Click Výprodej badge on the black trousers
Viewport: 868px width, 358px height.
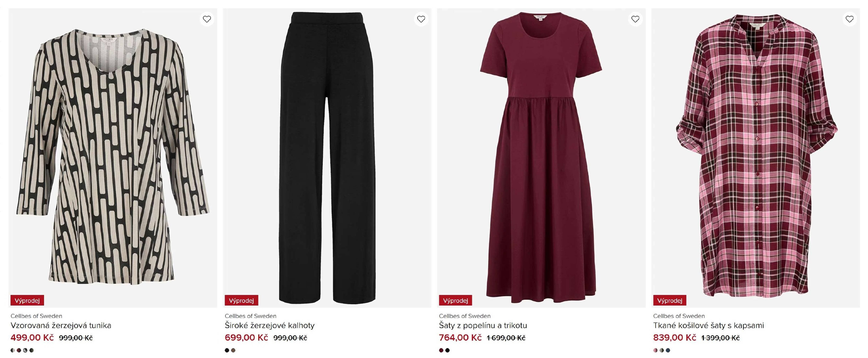[241, 300]
